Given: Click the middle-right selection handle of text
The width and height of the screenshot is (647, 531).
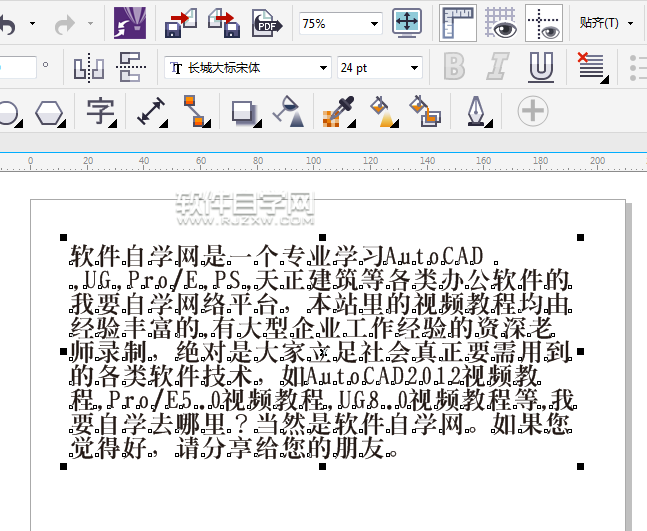Looking at the screenshot, I should 580,352.
